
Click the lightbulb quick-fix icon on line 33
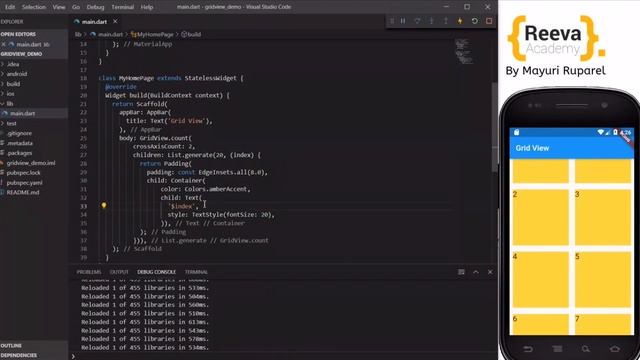[104, 206]
